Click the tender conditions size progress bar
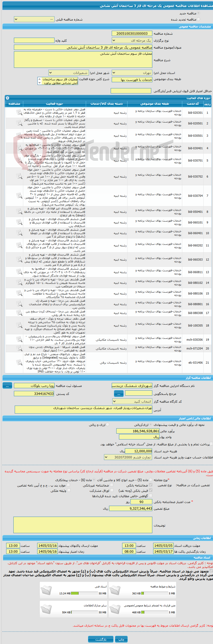The image size is (213, 644). [154, 593]
